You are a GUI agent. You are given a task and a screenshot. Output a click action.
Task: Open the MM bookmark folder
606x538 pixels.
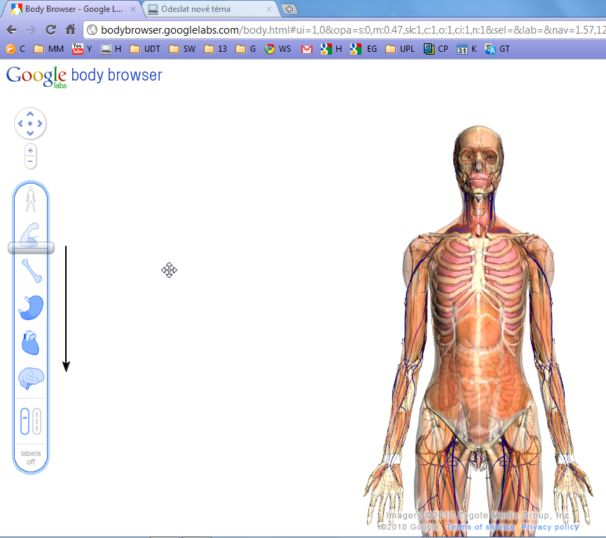click(49, 48)
